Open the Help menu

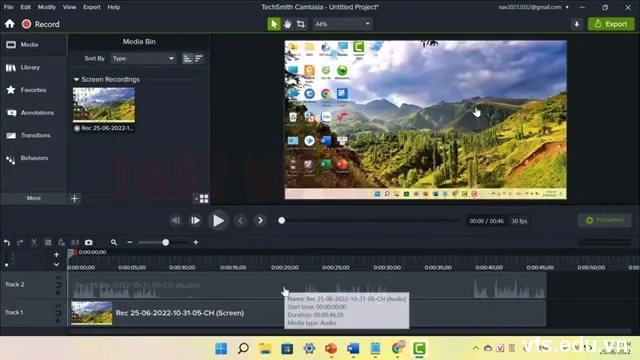113,7
